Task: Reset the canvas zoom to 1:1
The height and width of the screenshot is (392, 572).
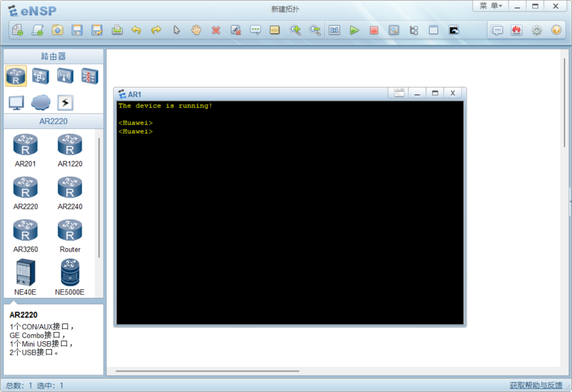Action: [x=334, y=30]
